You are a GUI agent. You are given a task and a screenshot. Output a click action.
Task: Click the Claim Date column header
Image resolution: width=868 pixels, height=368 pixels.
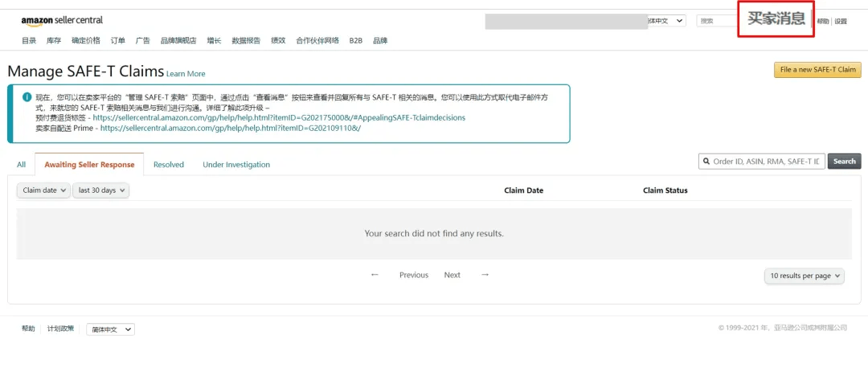pyautogui.click(x=524, y=190)
